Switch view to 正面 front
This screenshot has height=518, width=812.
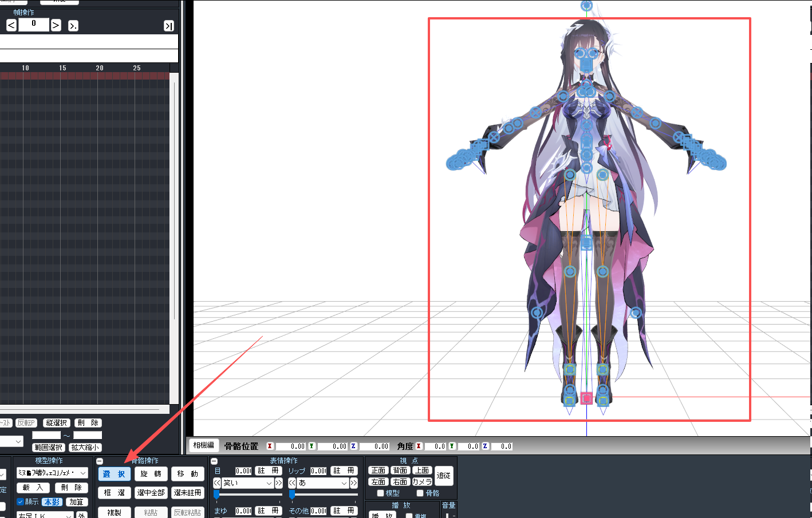click(x=379, y=470)
